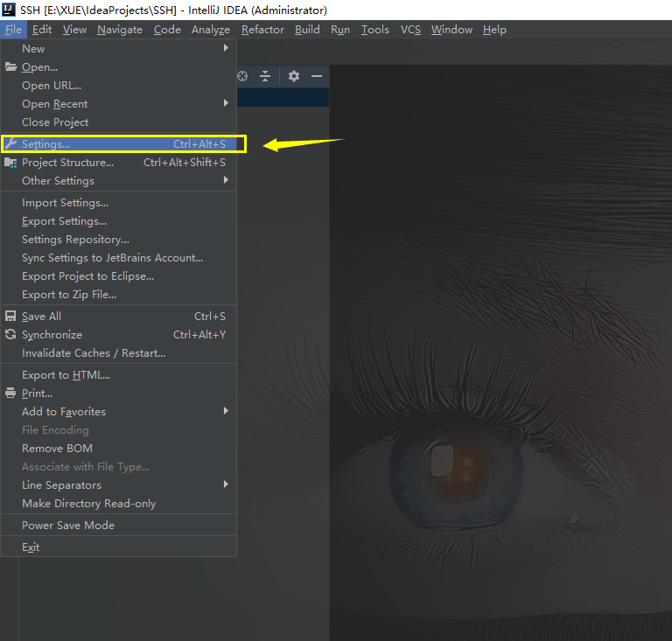Open Project Structure dialog entry

(119, 163)
